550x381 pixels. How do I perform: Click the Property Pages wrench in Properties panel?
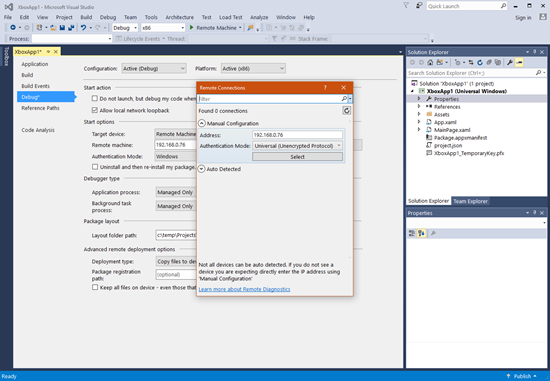[433, 233]
